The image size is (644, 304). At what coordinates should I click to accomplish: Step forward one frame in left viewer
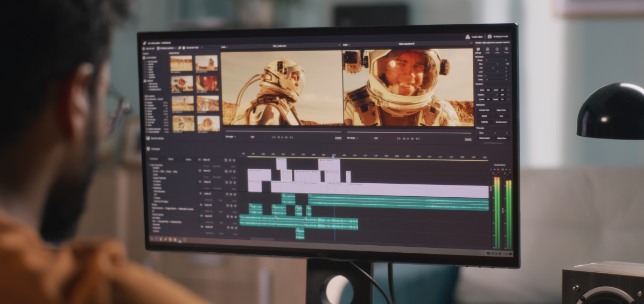tap(286, 137)
